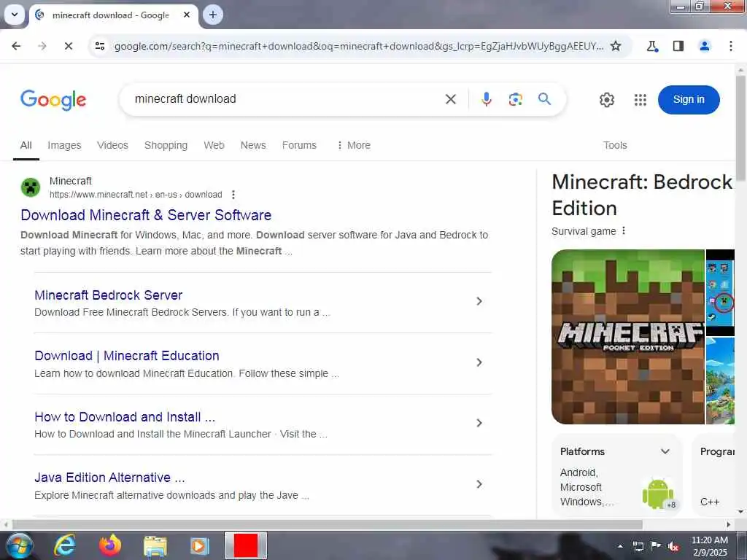The width and height of the screenshot is (747, 560).
Task: Open the Action Center flag icon
Action: pos(656,546)
